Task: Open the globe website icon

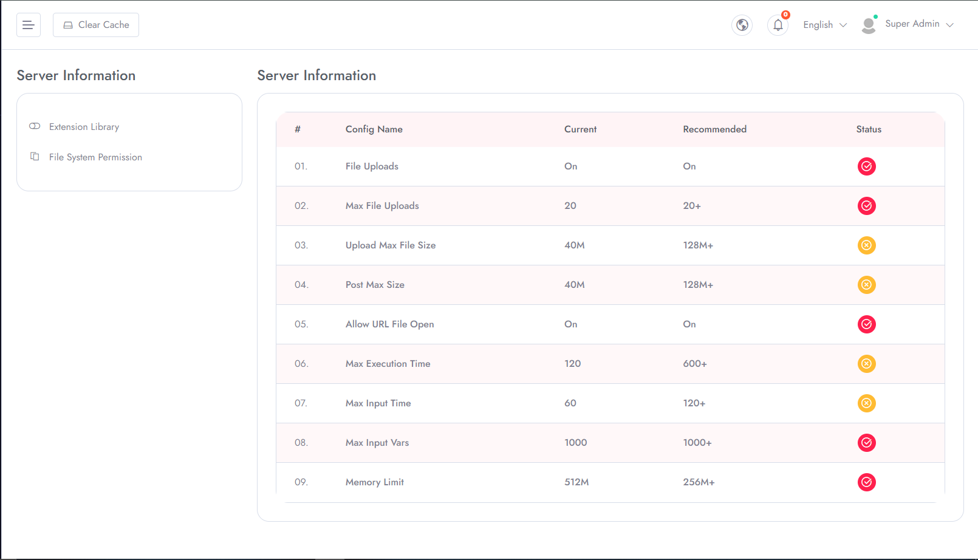Action: pyautogui.click(x=742, y=25)
